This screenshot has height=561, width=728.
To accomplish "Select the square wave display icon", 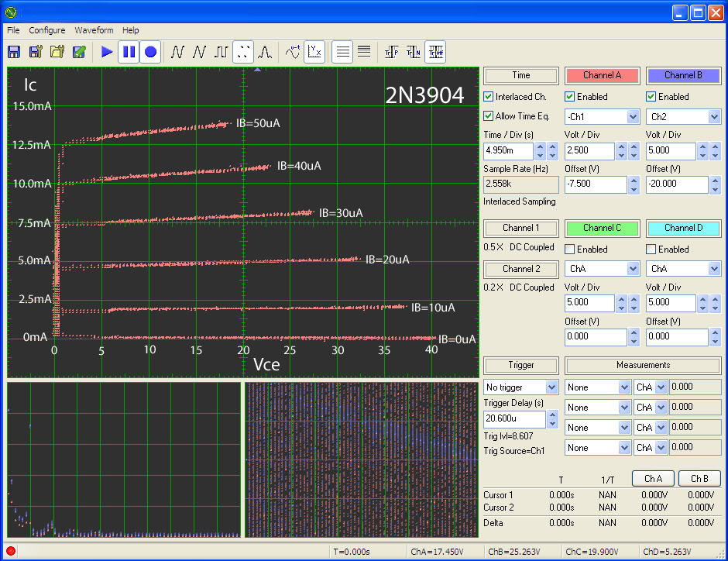I will click(221, 52).
